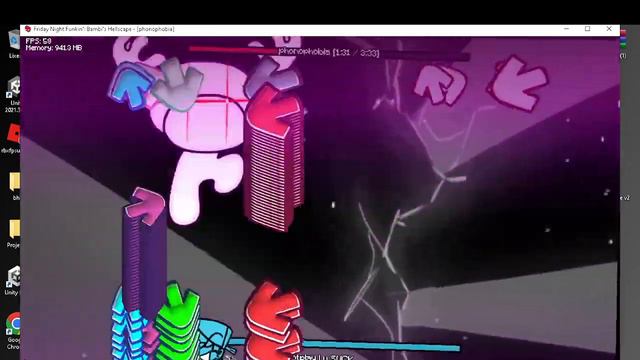This screenshot has height=360, width=640.
Task: Click the 'FPS: 58' counter text
Action: 38,41
